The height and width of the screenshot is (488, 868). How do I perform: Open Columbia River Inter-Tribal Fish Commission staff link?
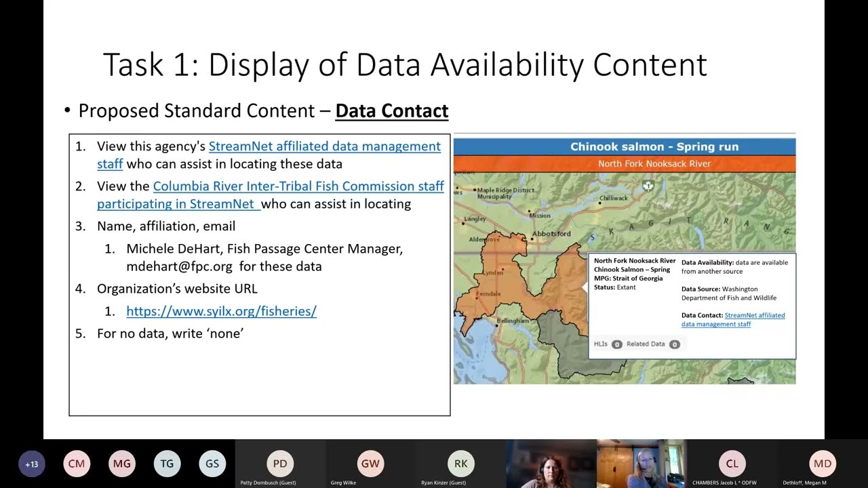[271, 195]
